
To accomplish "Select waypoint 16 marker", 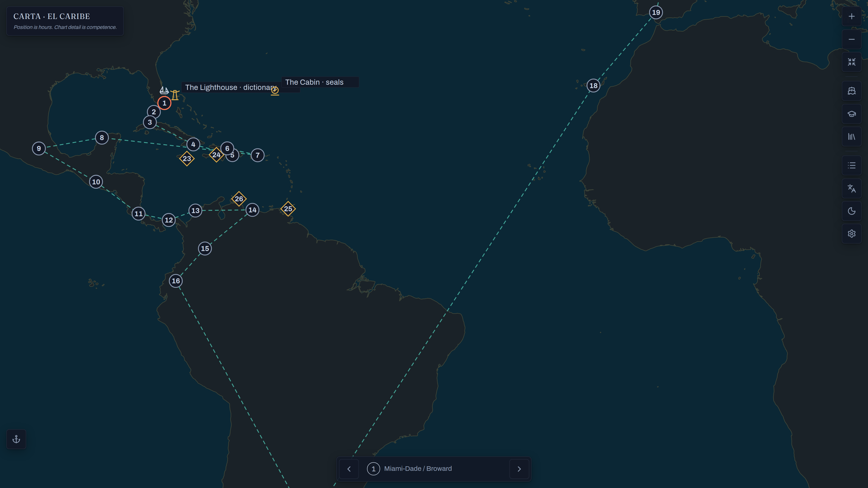I will [176, 281].
